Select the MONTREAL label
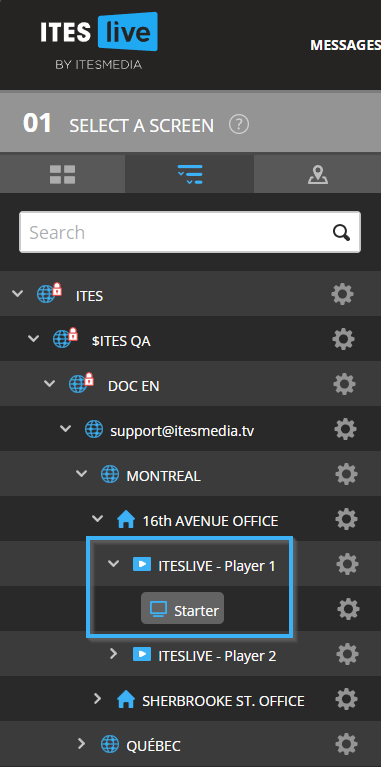Viewport: 381px width, 767px height. (x=163, y=476)
